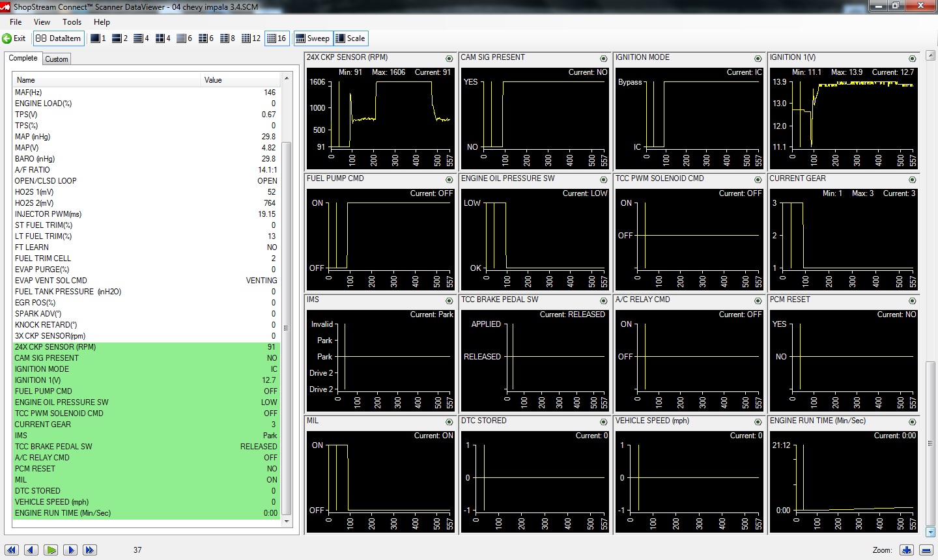938x560 pixels.
Task: Toggle the VEHICLE SPEED graph option button
Action: [x=758, y=422]
